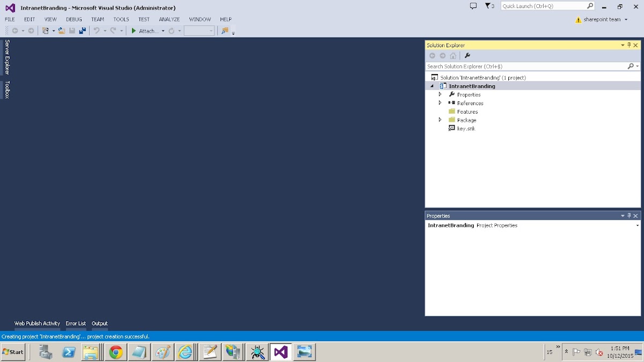Click the Visual Studio logo in title bar
The height and width of the screenshot is (362, 644).
tap(10, 8)
